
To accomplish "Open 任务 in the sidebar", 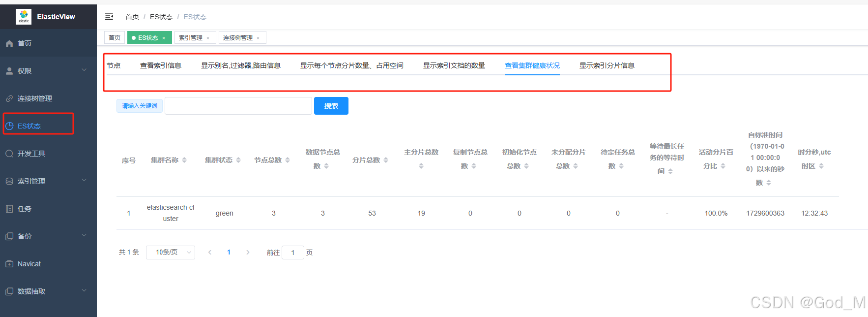I will pos(25,209).
